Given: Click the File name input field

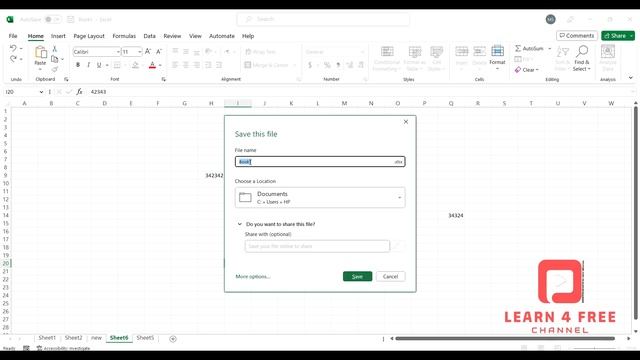Looking at the screenshot, I should [x=320, y=162].
